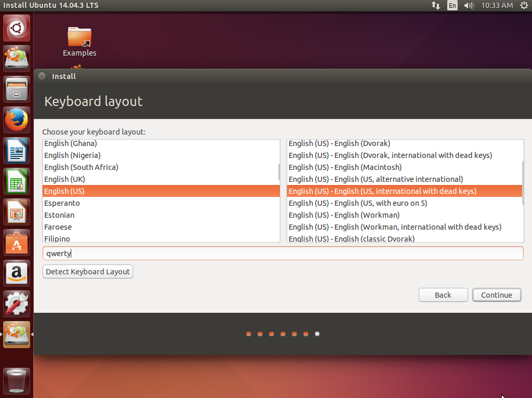
Task: Open the top Ubiquity installer icon in launcher
Action: (17, 58)
